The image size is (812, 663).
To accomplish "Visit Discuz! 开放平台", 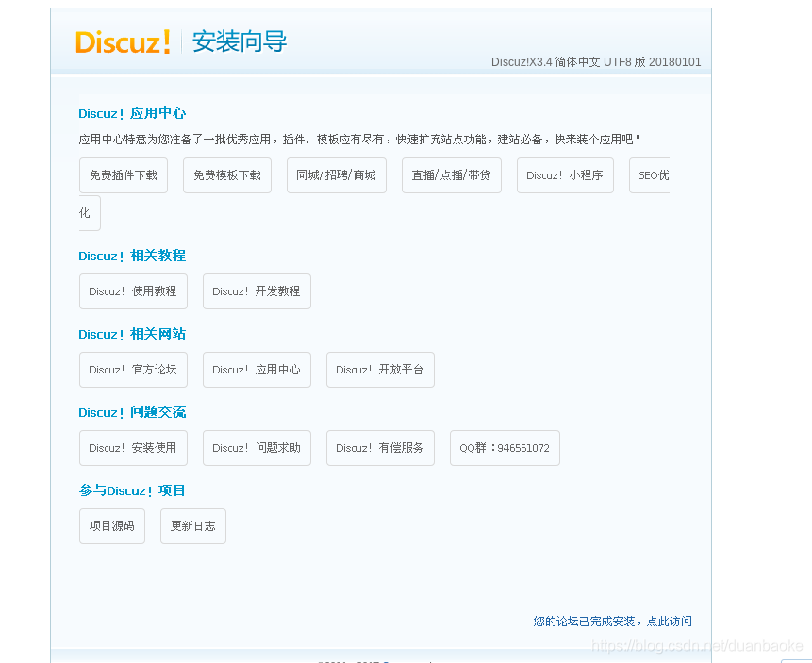I will click(380, 370).
